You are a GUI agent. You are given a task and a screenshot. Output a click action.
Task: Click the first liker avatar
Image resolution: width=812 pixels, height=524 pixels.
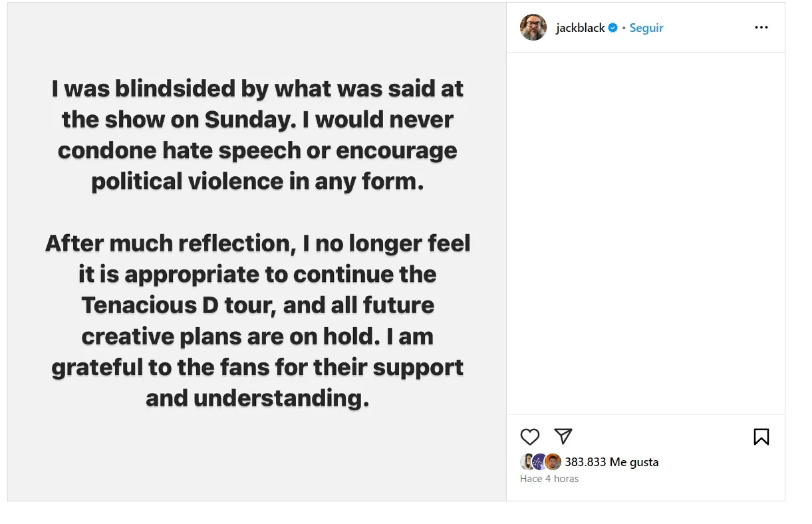[527, 461]
